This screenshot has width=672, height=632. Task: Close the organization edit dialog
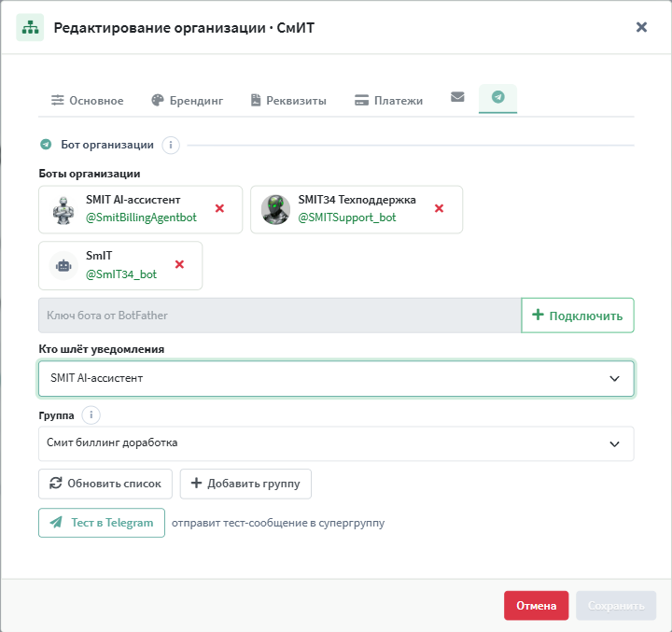(x=641, y=27)
